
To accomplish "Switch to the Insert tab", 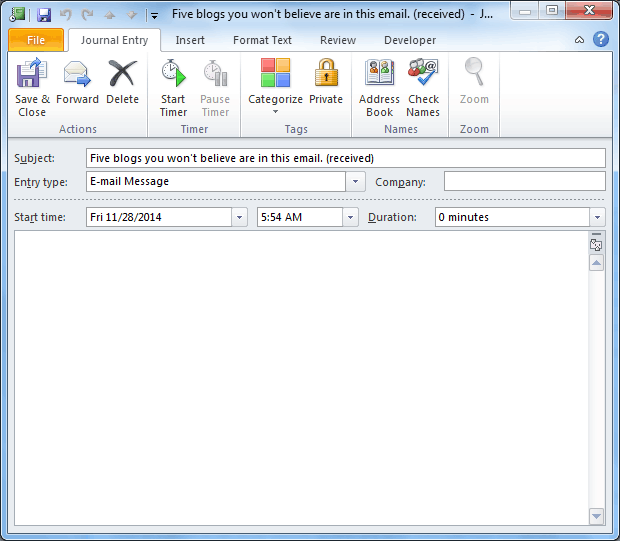I will point(190,40).
